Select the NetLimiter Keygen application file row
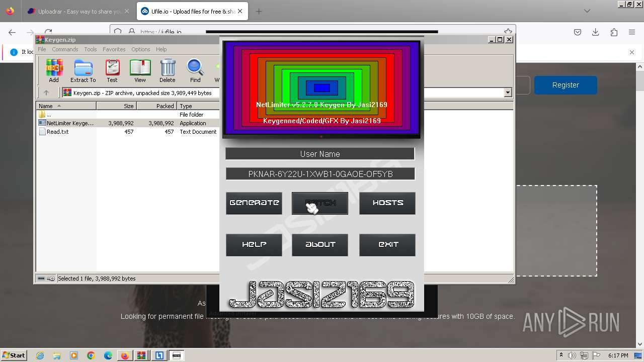 tap(128, 123)
